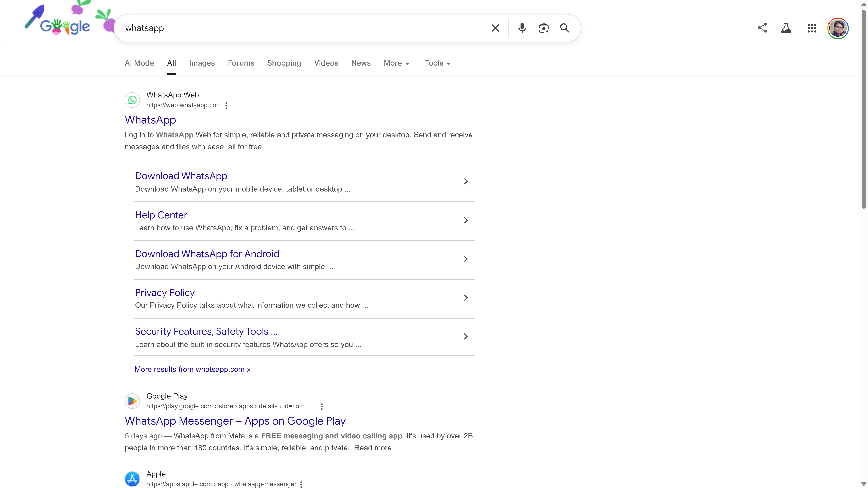Click the WhatsApp Web favicon
The image size is (868, 488).
132,100
